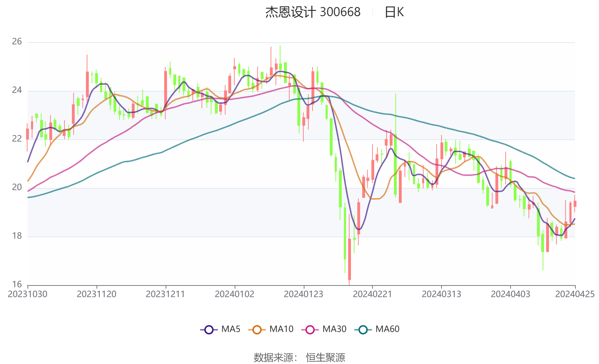599x364 pixels.
Task: Click the 日K subtitle label
Action: [x=394, y=12]
